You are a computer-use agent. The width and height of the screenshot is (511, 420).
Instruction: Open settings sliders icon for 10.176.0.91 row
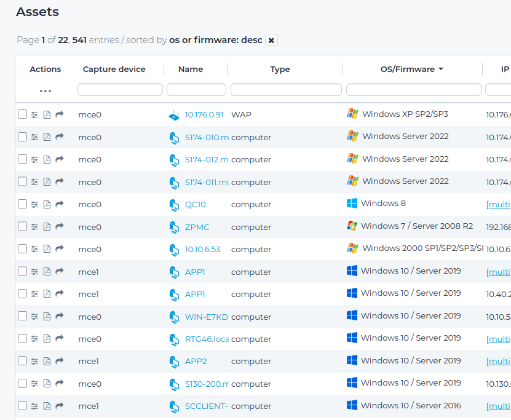click(34, 115)
